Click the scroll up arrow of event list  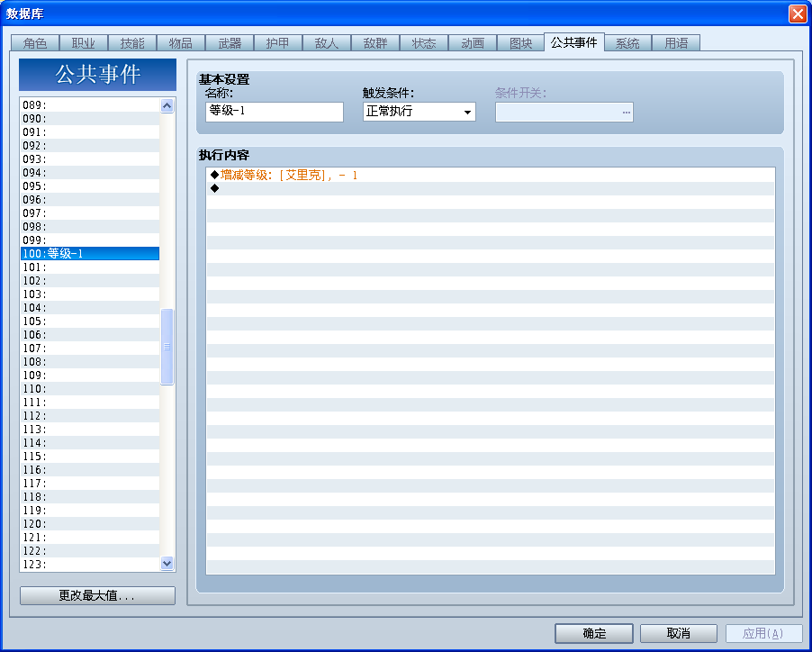click(x=167, y=105)
